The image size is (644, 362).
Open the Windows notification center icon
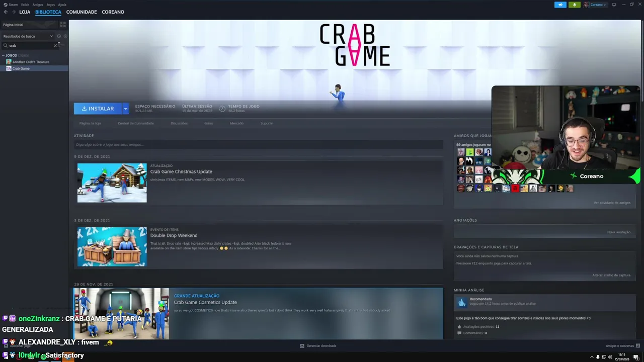click(x=636, y=357)
